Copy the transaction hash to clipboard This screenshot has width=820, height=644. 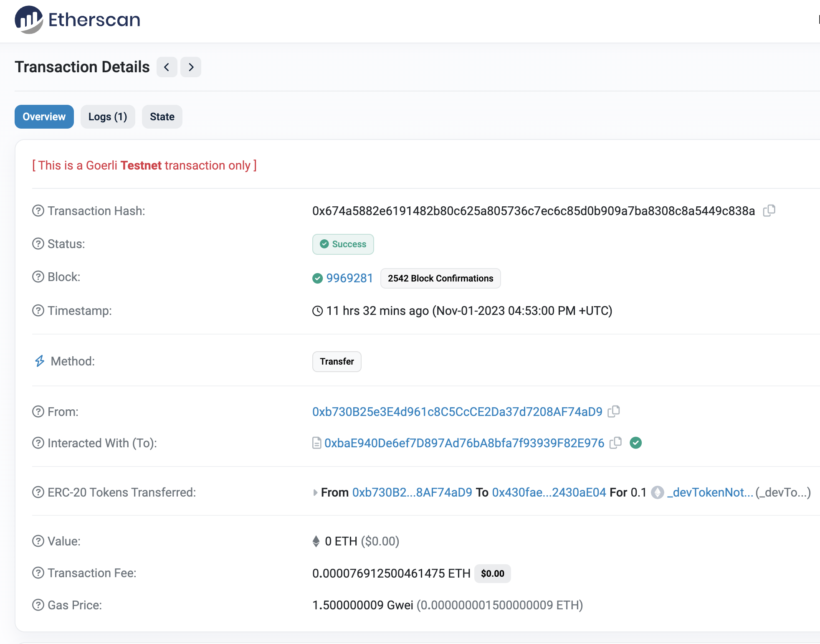[x=769, y=210]
